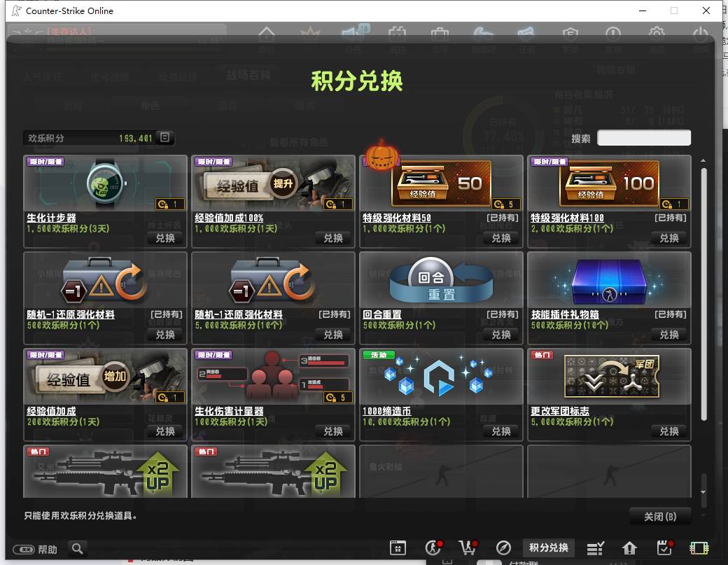Image resolution: width=728 pixels, height=565 pixels.
Task: Close the exchange dialog with 关闭(B)
Action: (659, 516)
